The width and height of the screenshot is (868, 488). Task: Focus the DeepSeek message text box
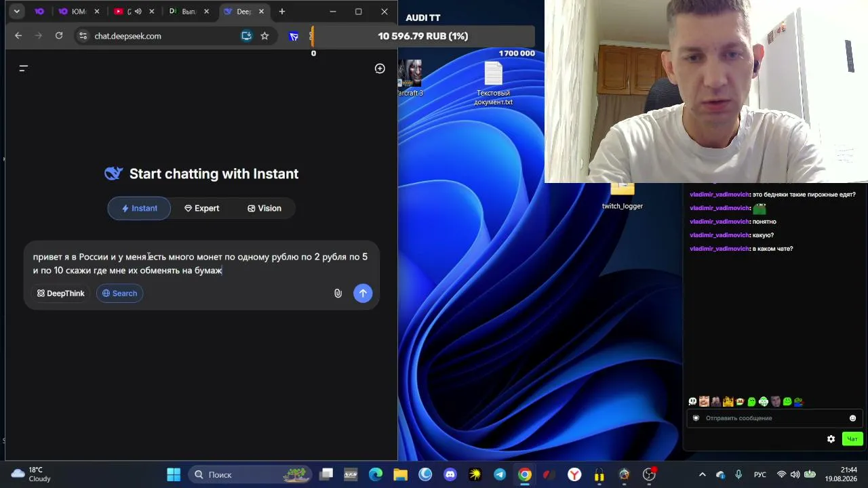pos(201,264)
